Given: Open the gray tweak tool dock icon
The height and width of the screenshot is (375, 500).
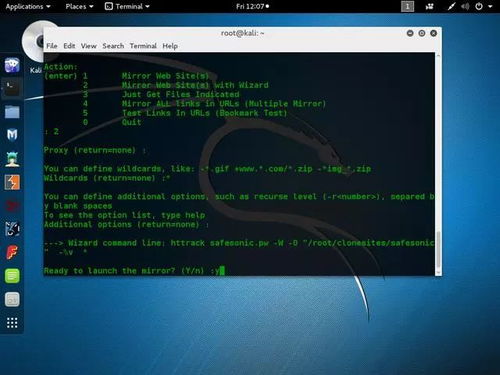Looking at the screenshot, I should tap(12, 299).
